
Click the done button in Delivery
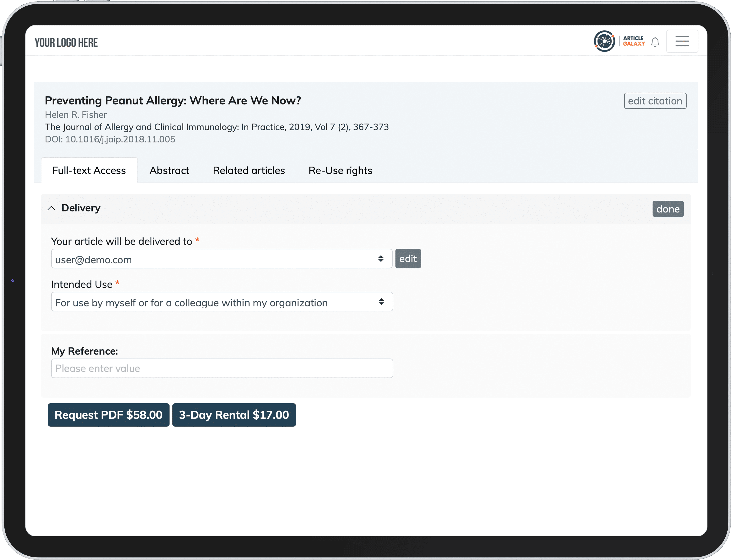(668, 209)
